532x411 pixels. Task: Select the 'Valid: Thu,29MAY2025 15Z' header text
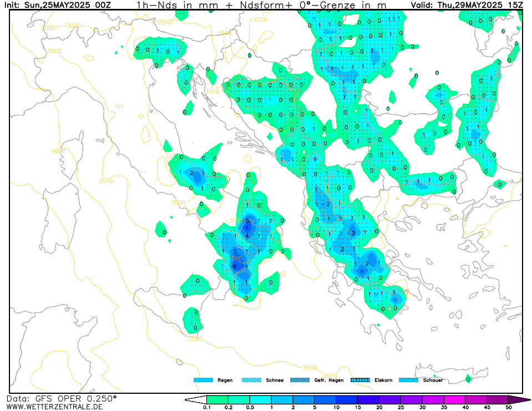tap(467, 5)
